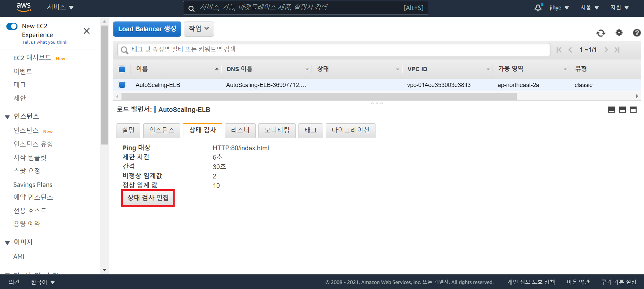The image size is (644, 289).
Task: Click the filter magnifier icon
Action: click(x=124, y=50)
